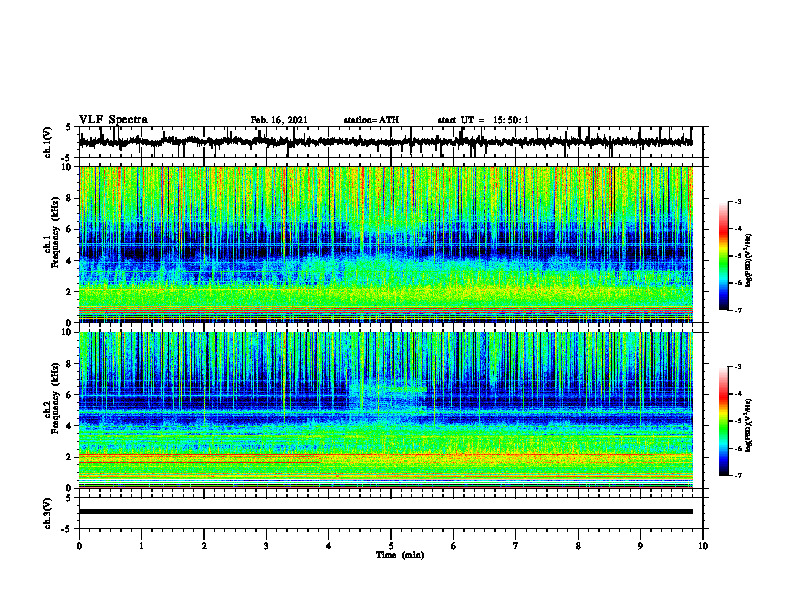Click time axis tick label "7"

pyautogui.click(x=516, y=546)
